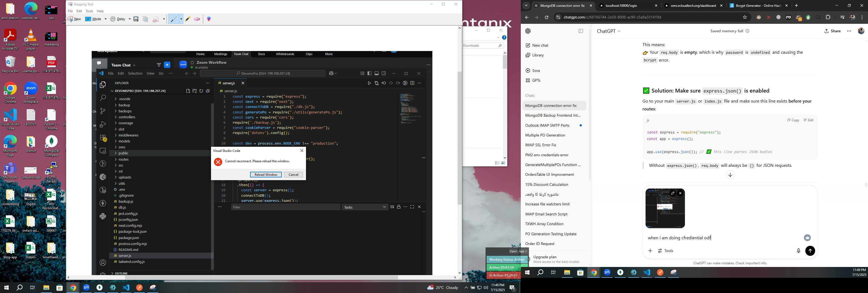This screenshot has width=868, height=293.
Task: Open Chrome tab search chevron
Action: click(526, 6)
